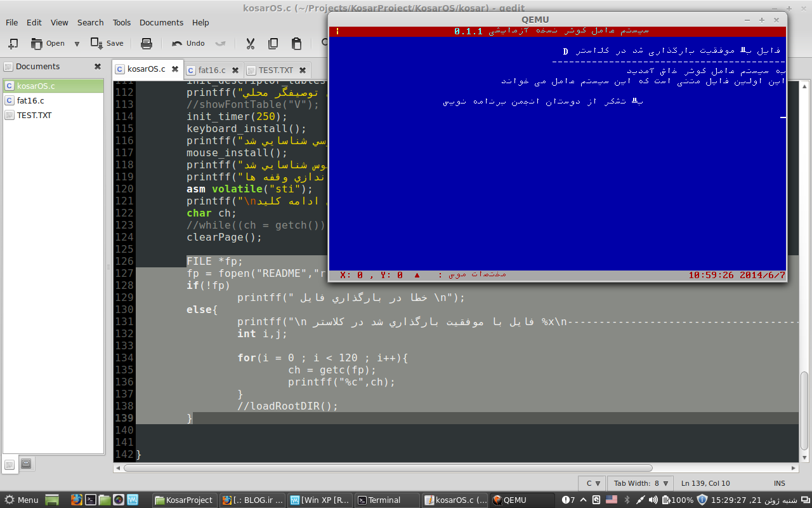Click the battery 100% indicator
This screenshot has height=508, width=812.
coord(677,500)
